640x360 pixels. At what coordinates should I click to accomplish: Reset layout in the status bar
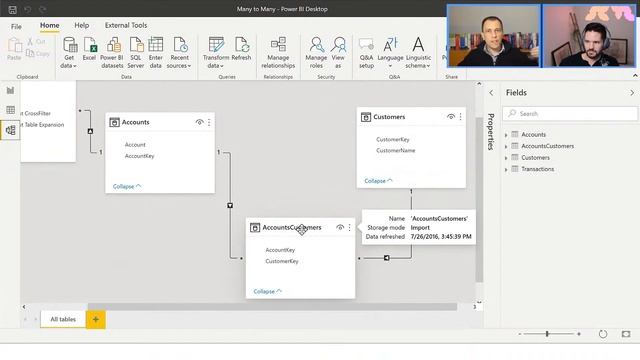click(x=603, y=334)
